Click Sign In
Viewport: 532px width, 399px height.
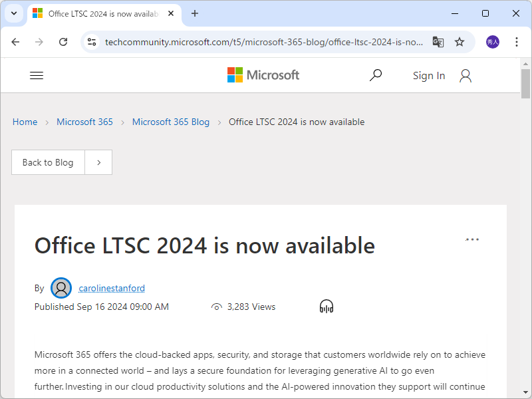click(429, 75)
